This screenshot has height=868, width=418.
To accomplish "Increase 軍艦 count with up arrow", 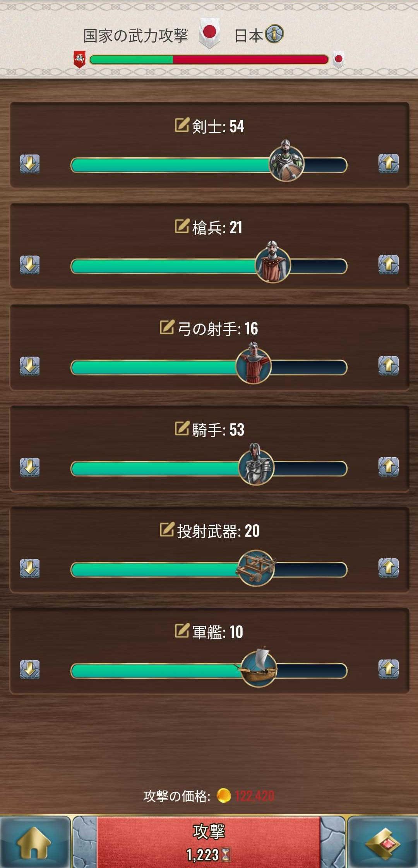I will [x=389, y=669].
